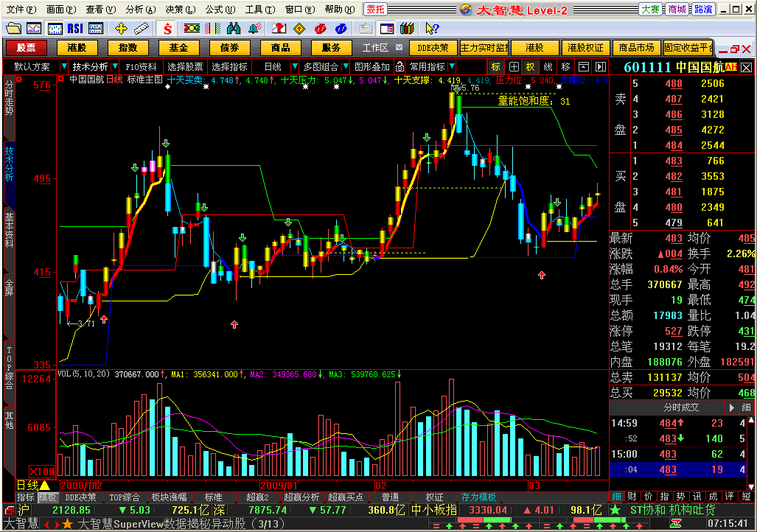Select the K-line bar chart icon
This screenshot has height=532, width=757.
click(x=55, y=29)
